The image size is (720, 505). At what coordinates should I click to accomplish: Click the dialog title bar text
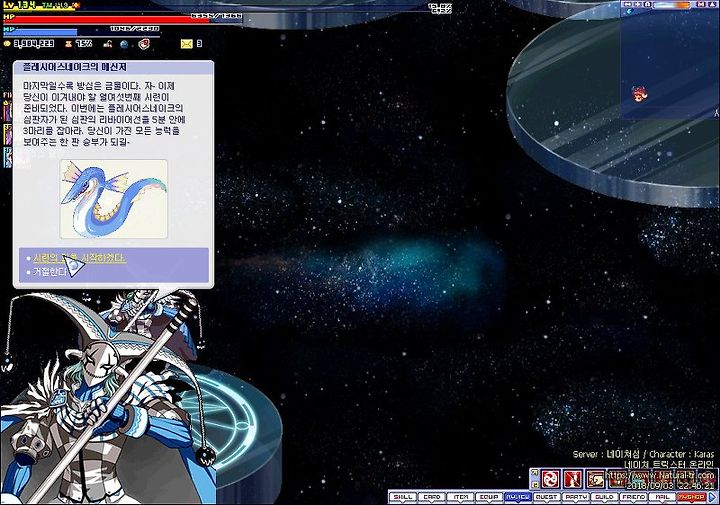coord(74,67)
